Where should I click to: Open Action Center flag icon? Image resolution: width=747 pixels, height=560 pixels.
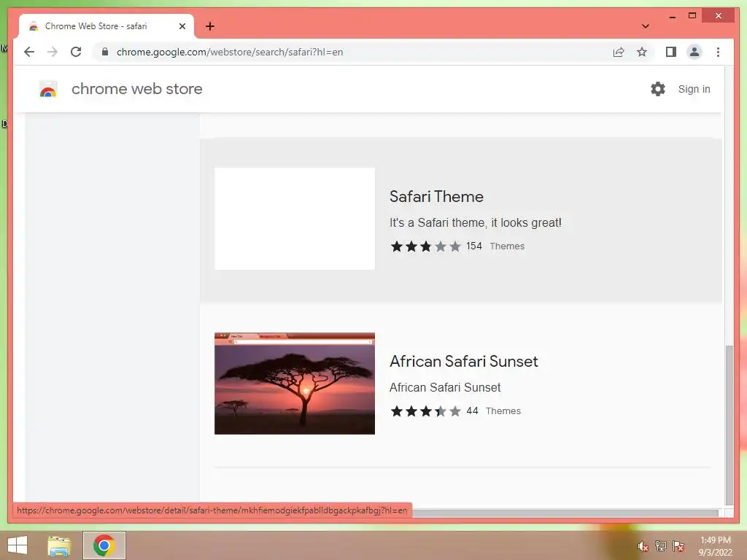pos(678,546)
